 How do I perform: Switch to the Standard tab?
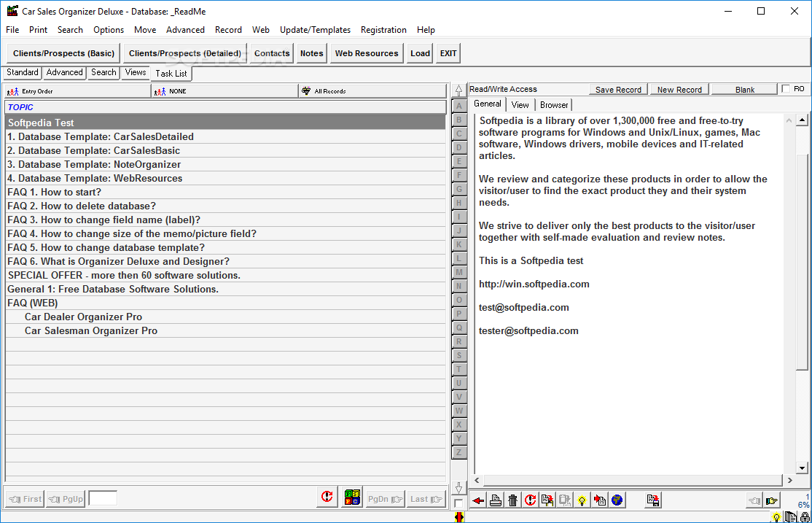pos(23,72)
